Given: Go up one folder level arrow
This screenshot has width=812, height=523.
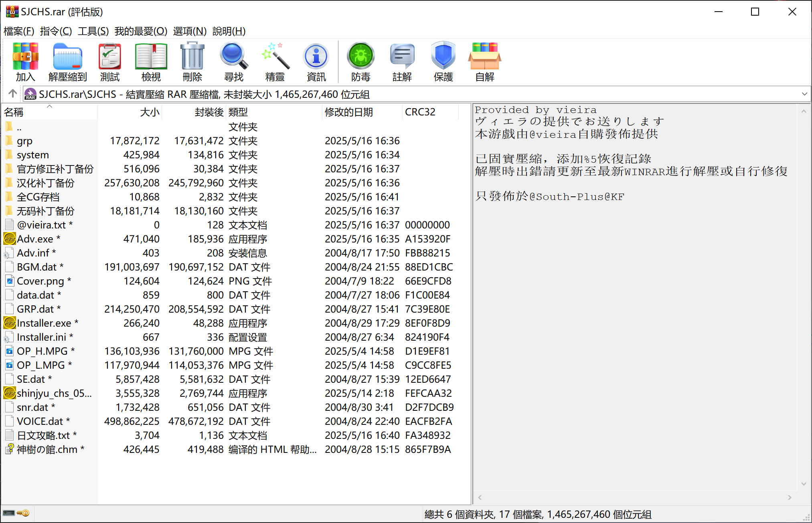Looking at the screenshot, I should 12,94.
